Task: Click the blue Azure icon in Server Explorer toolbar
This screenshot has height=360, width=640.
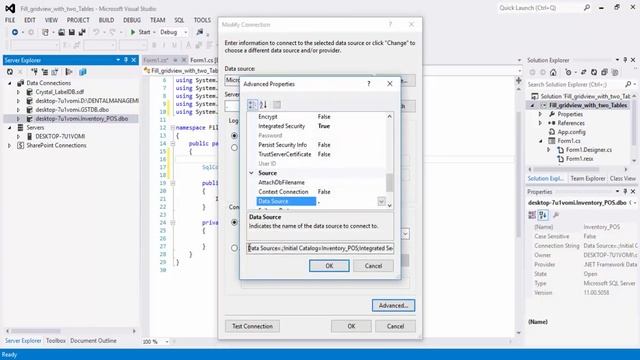Action: [x=83, y=72]
